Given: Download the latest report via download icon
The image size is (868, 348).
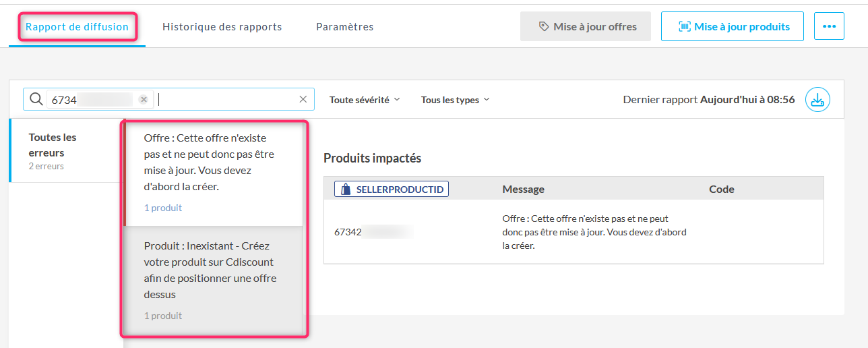Looking at the screenshot, I should point(817,100).
